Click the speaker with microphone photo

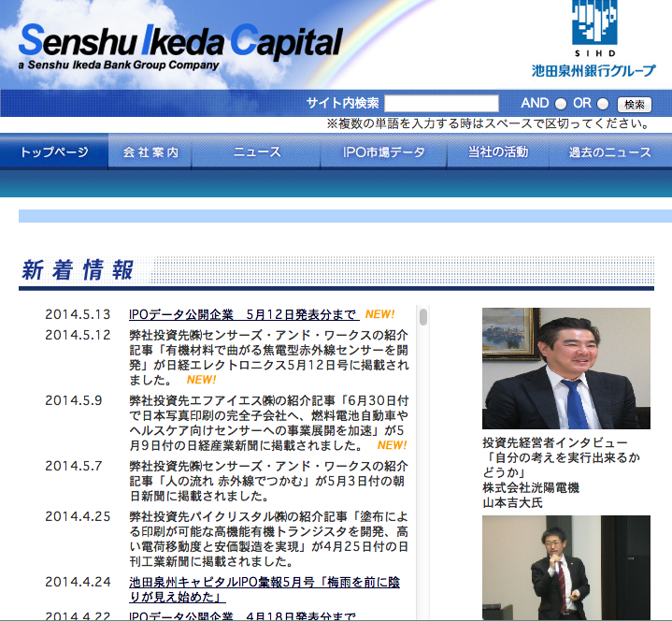tap(565, 568)
